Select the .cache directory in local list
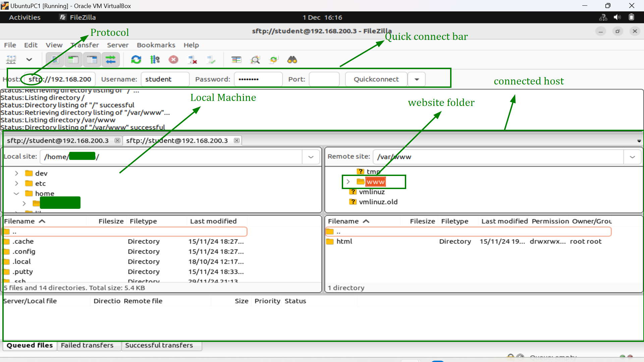The image size is (644, 362). [125, 241]
